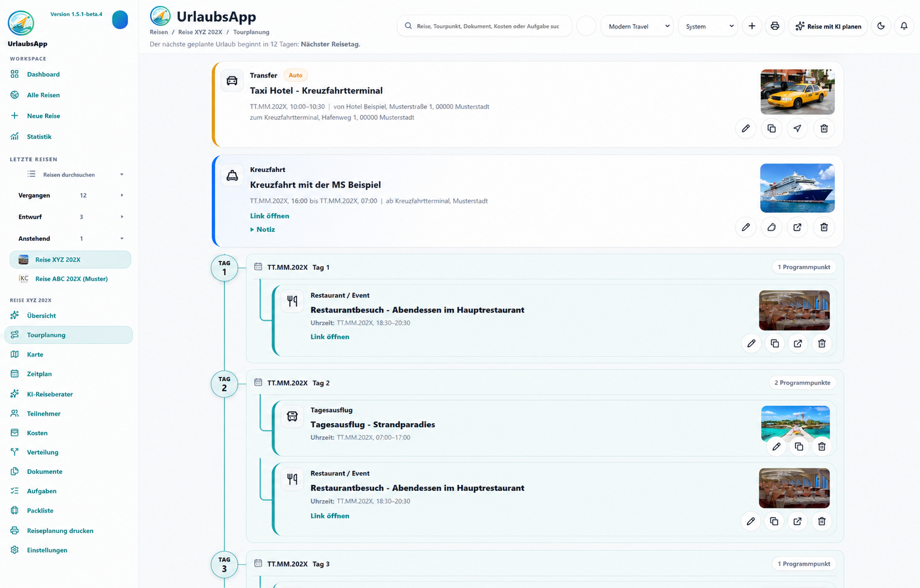
Task: Collapse the Anstehend trips group
Action: pyautogui.click(x=70, y=239)
